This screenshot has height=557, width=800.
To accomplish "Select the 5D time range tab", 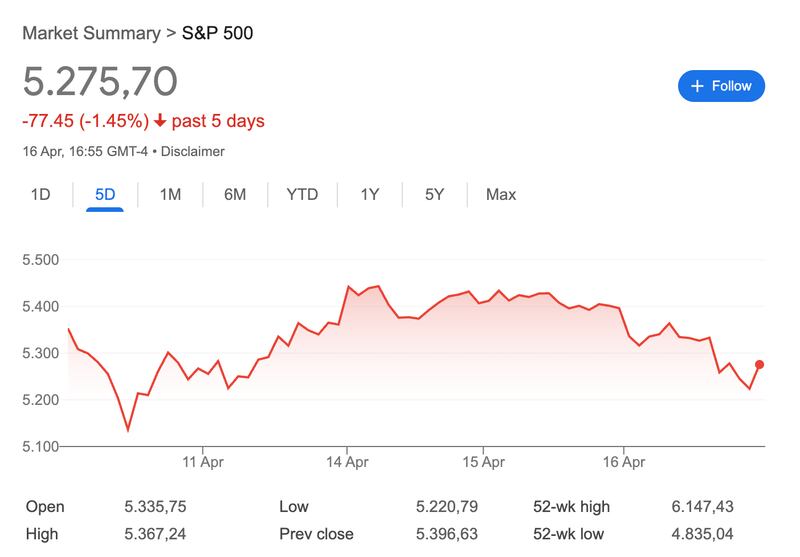I will 105,194.
